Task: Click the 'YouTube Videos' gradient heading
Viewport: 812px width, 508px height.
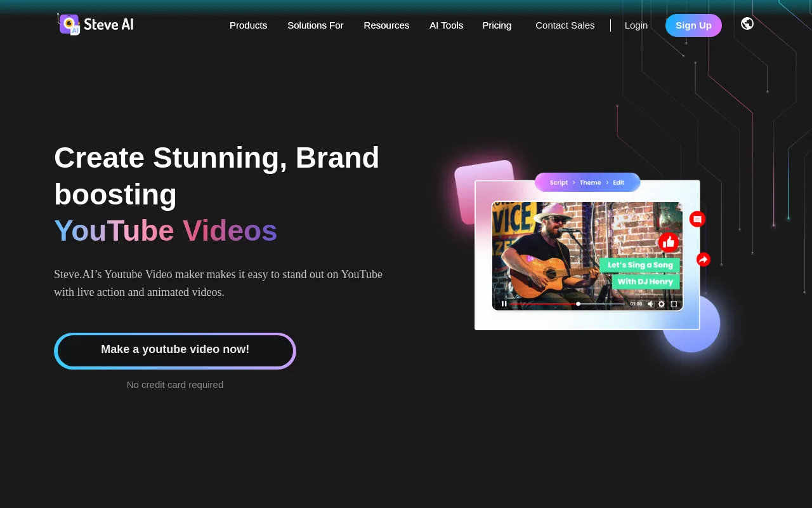Action: tap(166, 231)
